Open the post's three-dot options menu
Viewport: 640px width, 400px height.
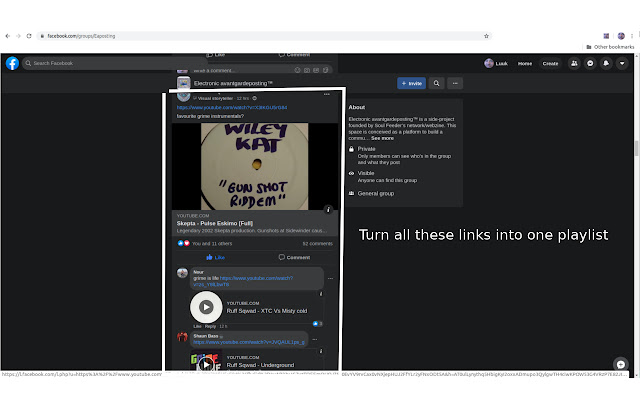point(327,94)
